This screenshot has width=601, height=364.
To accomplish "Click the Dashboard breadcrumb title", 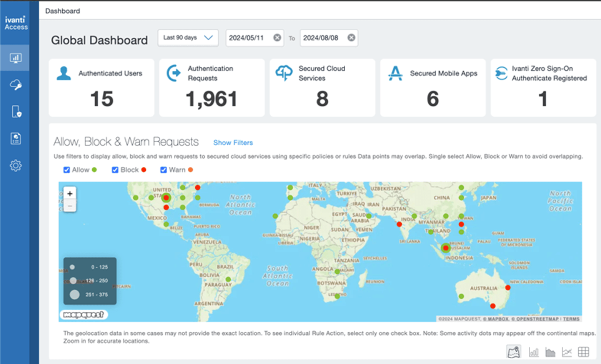I will (x=63, y=11).
